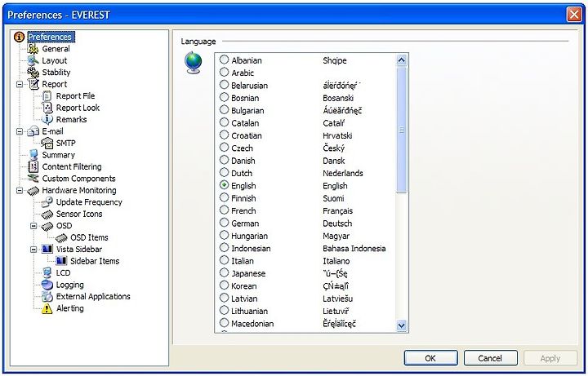
Task: Click the Report File page icon
Action: coord(47,96)
